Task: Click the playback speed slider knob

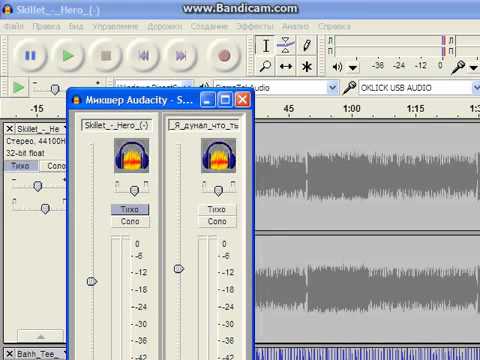Action: point(55,89)
